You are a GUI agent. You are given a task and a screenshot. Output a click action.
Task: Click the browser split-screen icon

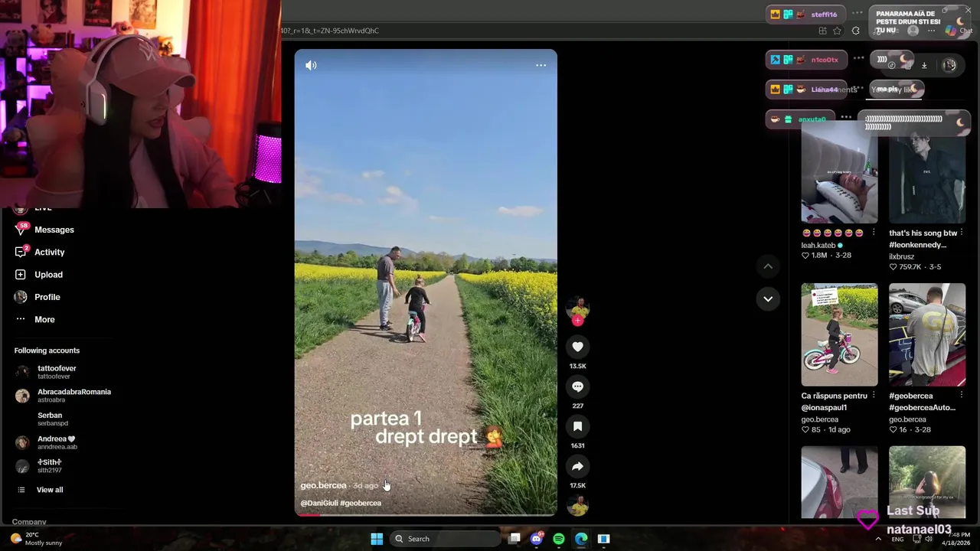click(x=822, y=31)
